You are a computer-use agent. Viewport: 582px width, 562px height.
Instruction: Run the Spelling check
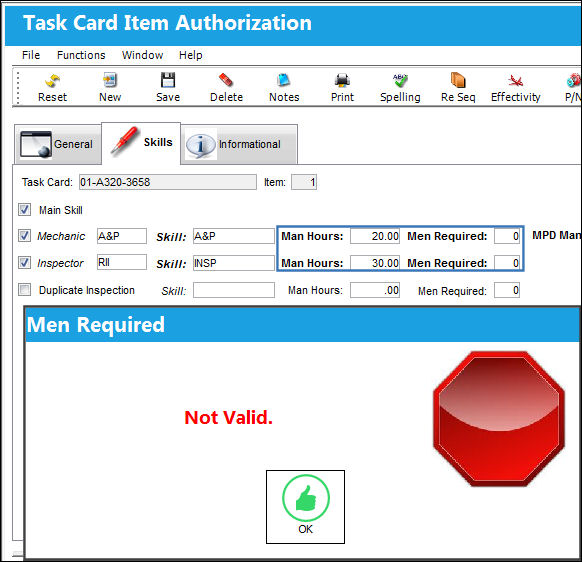click(400, 88)
